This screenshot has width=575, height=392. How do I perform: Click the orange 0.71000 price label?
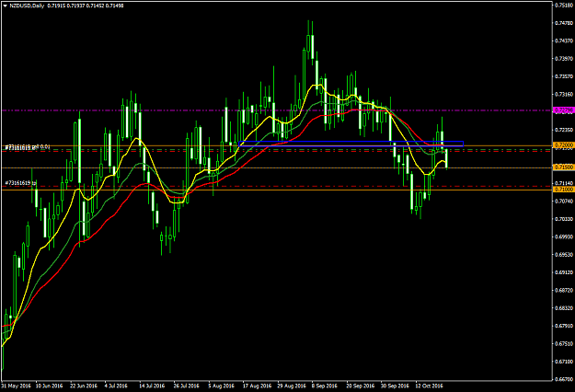pyautogui.click(x=563, y=190)
